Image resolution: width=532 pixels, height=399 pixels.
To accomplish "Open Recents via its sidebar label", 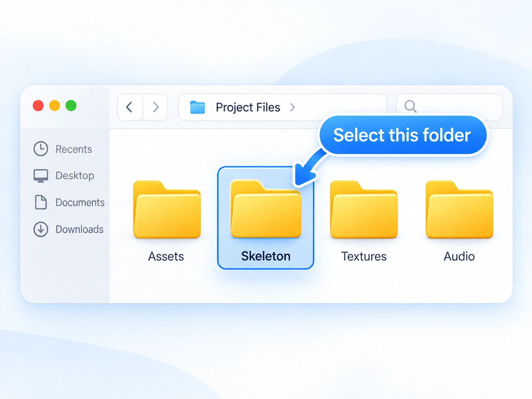I will tap(73, 149).
